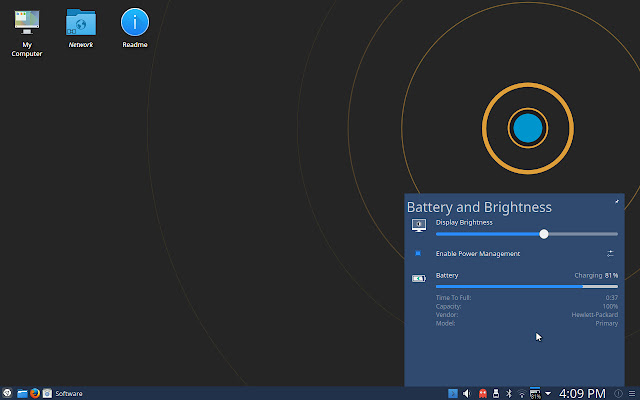The image size is (640, 400).
Task: Click the red ghost tray icon
Action: (x=483, y=393)
